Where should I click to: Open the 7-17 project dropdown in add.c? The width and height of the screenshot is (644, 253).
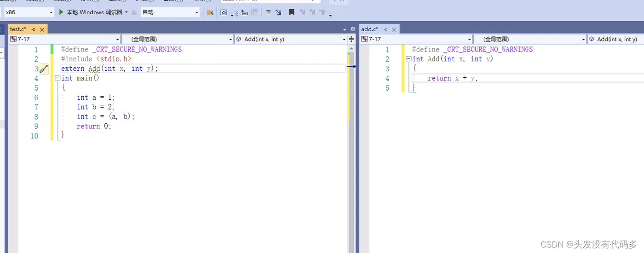[416, 39]
